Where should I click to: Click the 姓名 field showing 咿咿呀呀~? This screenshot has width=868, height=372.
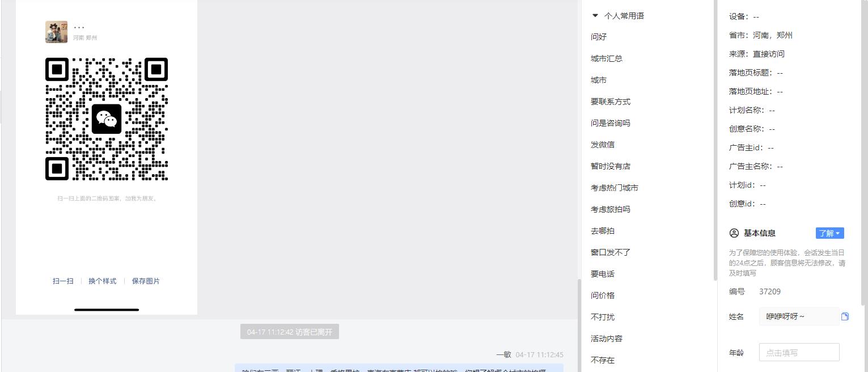pyautogui.click(x=799, y=316)
